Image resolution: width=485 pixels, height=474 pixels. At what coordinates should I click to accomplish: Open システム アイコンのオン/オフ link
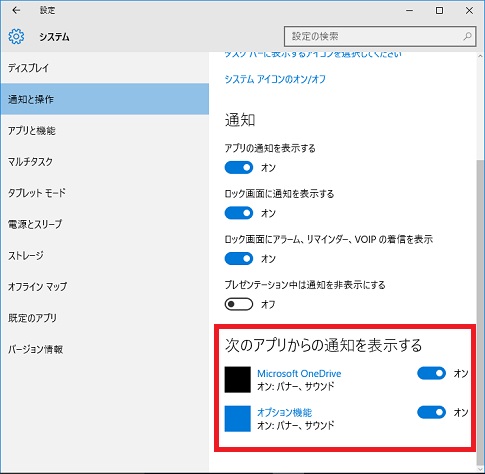point(275,79)
